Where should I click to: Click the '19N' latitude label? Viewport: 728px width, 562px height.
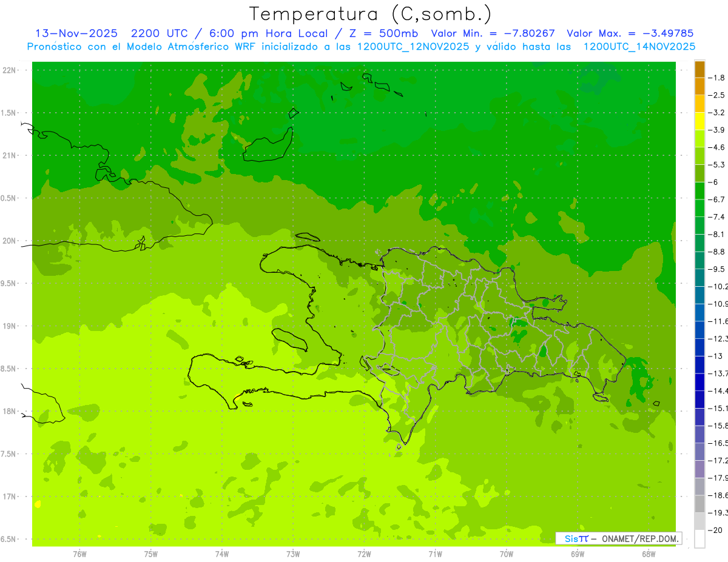pyautogui.click(x=10, y=326)
